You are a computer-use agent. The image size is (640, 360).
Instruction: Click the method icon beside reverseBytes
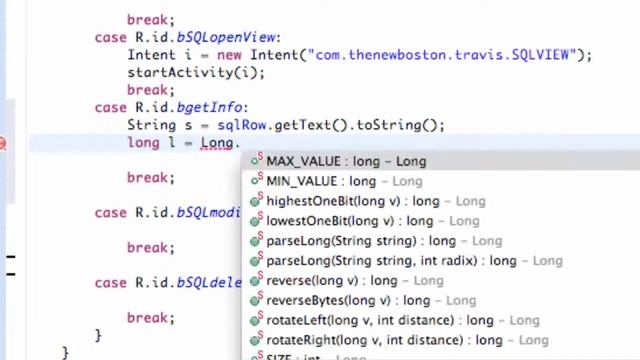[256, 299]
